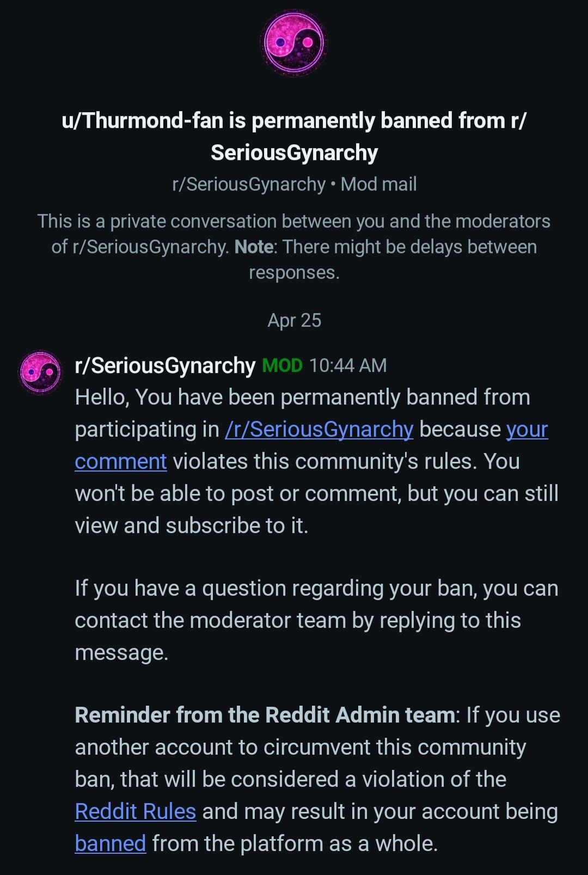Tap the "Hello, You have been permanently banned" text
This screenshot has height=875, width=588.
coord(302,397)
